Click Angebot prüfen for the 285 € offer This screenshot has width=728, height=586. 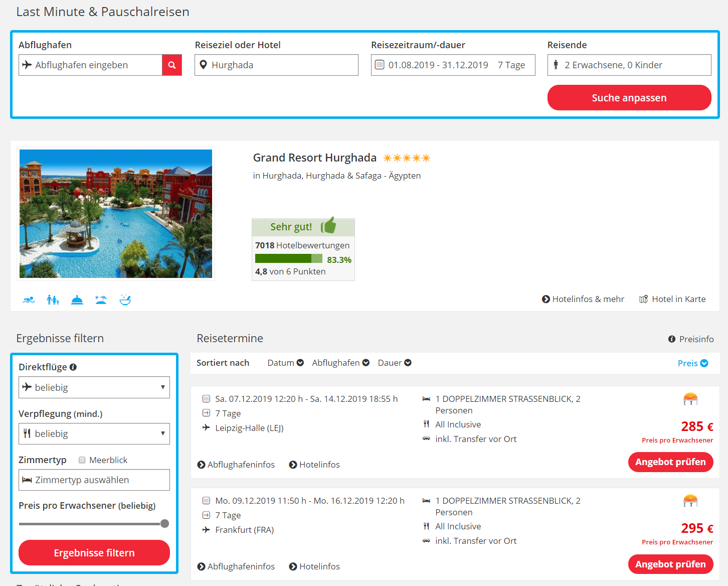point(671,462)
